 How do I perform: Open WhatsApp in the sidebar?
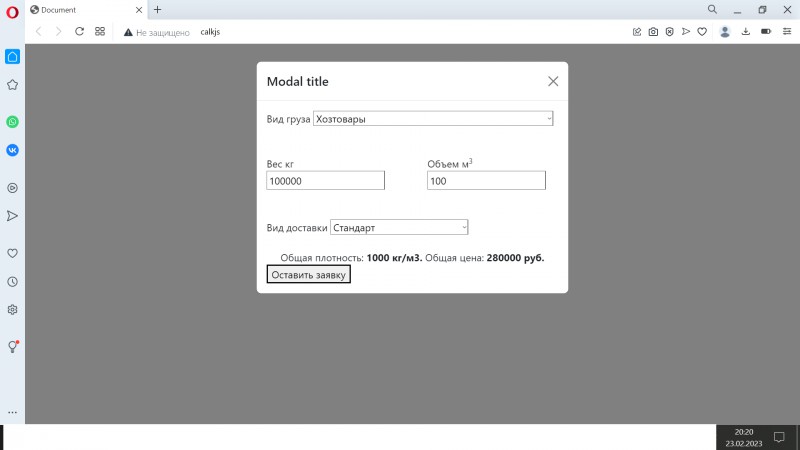pyautogui.click(x=12, y=122)
